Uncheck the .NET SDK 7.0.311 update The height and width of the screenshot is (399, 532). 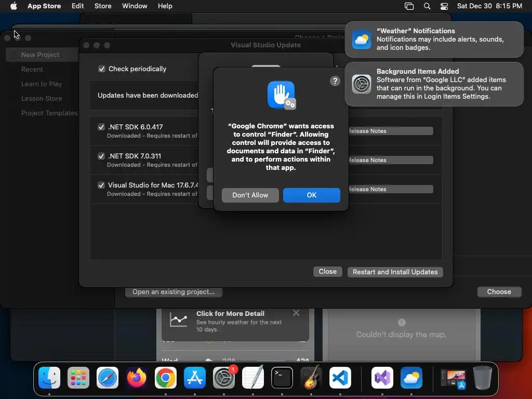101,156
